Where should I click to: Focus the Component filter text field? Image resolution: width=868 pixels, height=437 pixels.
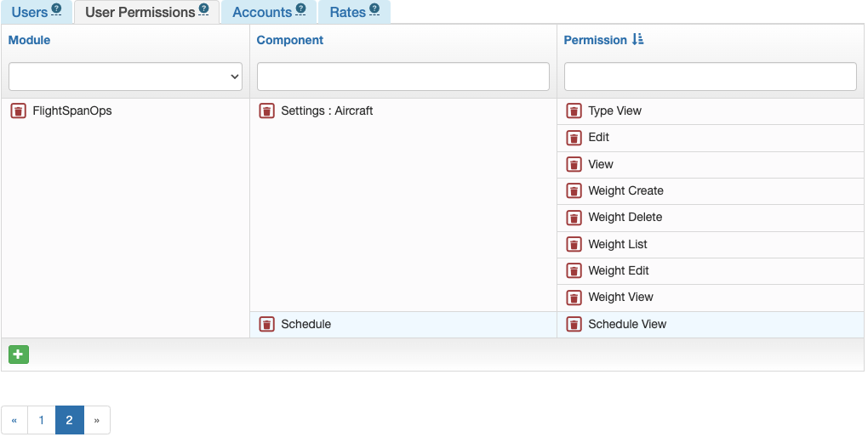coord(403,77)
